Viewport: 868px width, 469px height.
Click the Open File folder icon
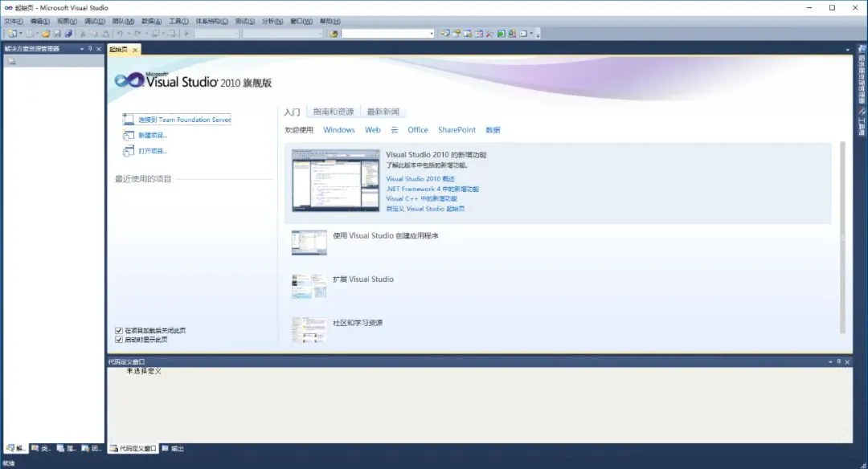click(x=46, y=33)
